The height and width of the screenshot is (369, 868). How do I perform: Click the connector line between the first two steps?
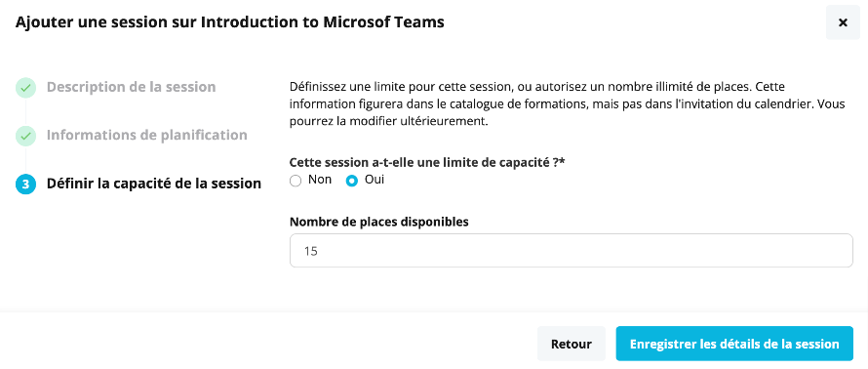[25, 112]
